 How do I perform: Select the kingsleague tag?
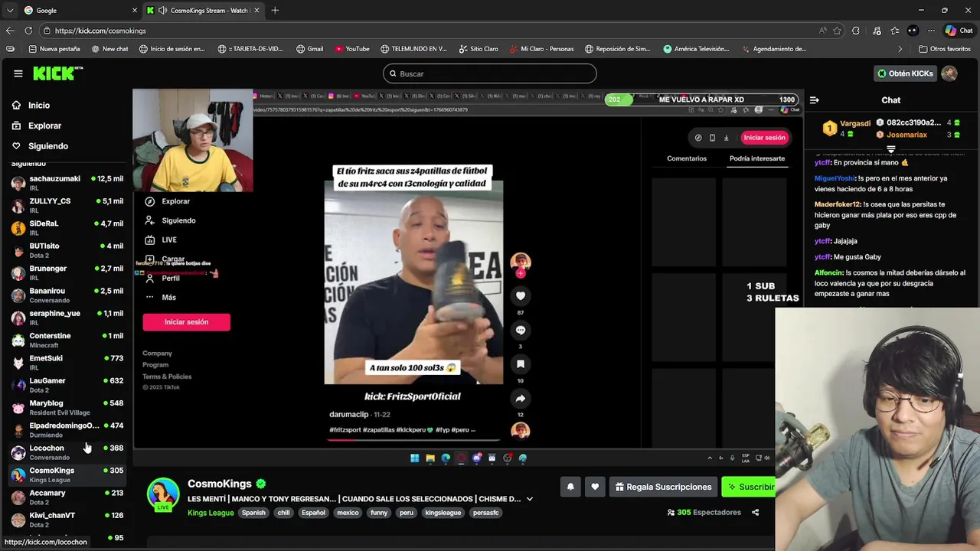[x=443, y=513]
